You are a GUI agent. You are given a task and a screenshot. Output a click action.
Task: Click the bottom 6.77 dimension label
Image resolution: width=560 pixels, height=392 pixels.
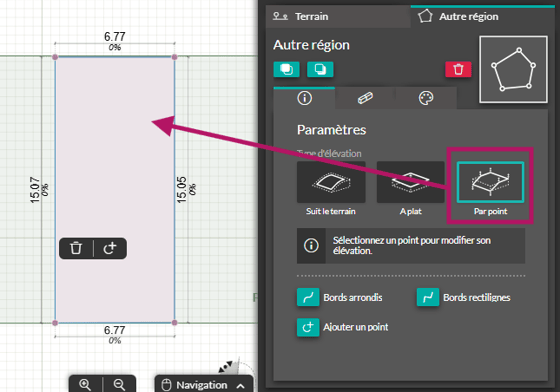[x=115, y=330]
